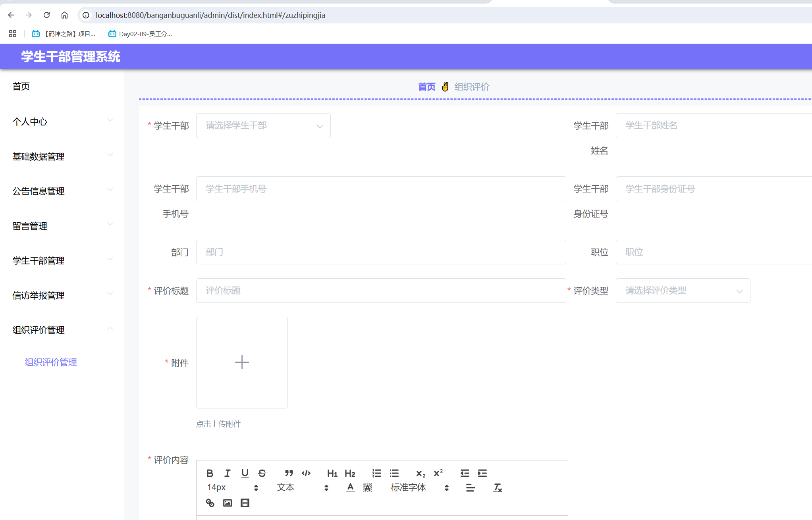Toggle italic formatting in editor
812x520 pixels.
227,473
